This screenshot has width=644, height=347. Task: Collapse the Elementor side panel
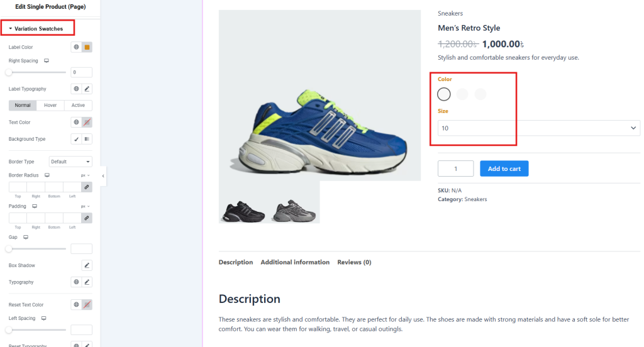103,176
